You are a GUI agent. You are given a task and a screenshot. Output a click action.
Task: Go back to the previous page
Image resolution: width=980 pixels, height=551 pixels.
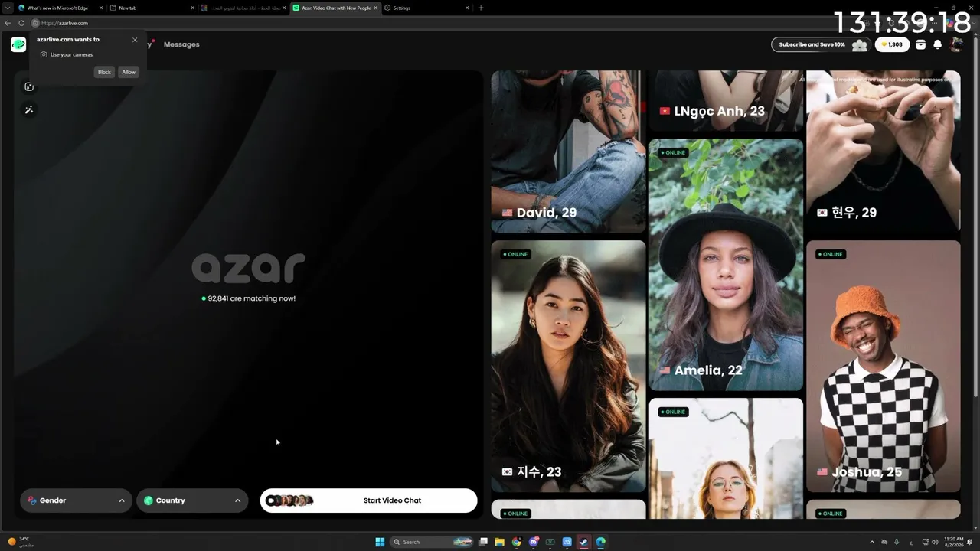pos(8,23)
